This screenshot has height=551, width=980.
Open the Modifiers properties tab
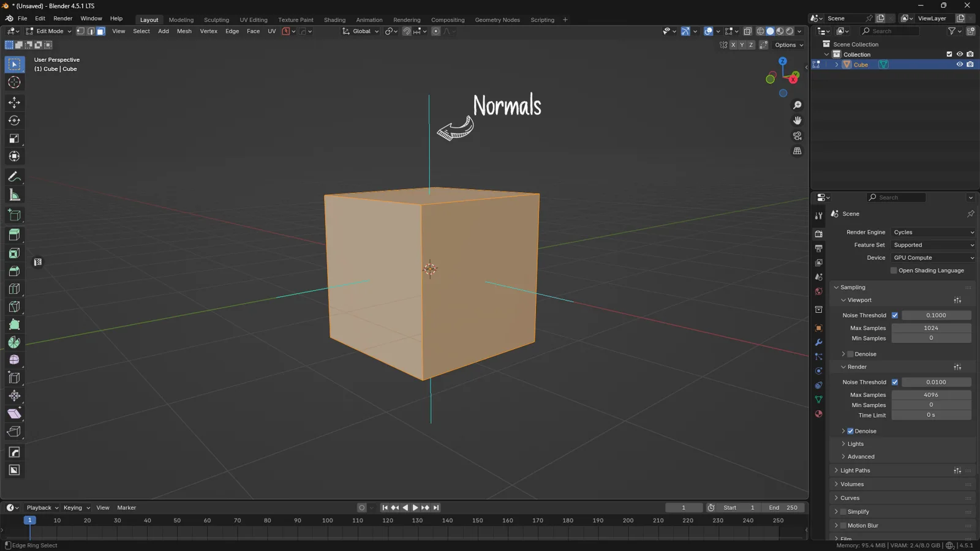(818, 342)
